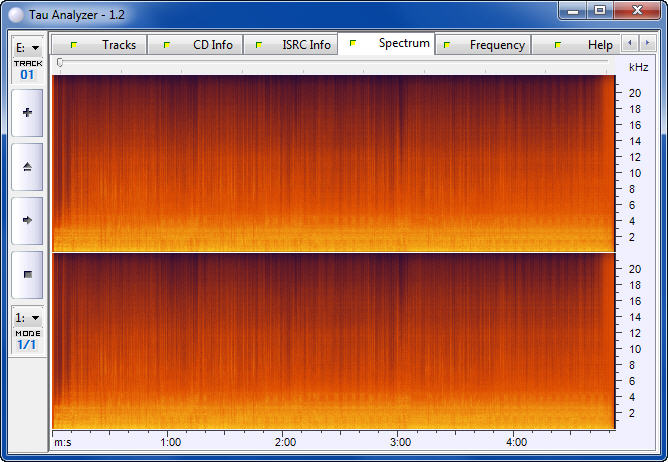Click the Tau Analyzer title bar icon
This screenshot has height=462, width=668.
[15, 11]
